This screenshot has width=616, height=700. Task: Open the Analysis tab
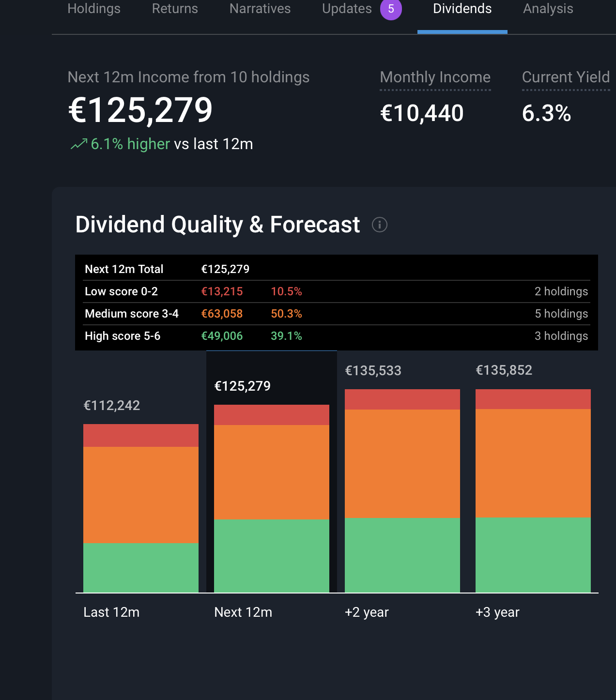548,9
